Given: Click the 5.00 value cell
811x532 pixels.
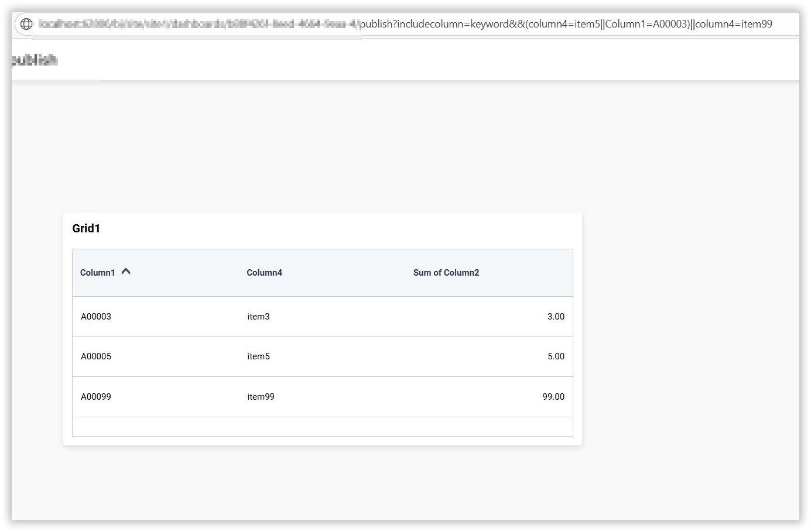Looking at the screenshot, I should pos(555,356).
